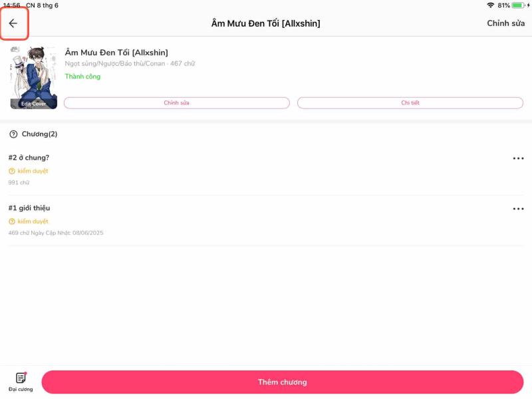Open more options for chapter #2
Viewport: 532px width, 399px height.
(518, 158)
